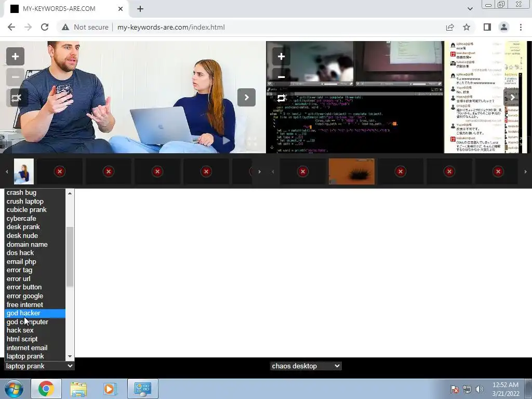Viewport: 532px width, 399px height.
Task: Toggle the shuffle icon in right gallery
Action: 281,98
